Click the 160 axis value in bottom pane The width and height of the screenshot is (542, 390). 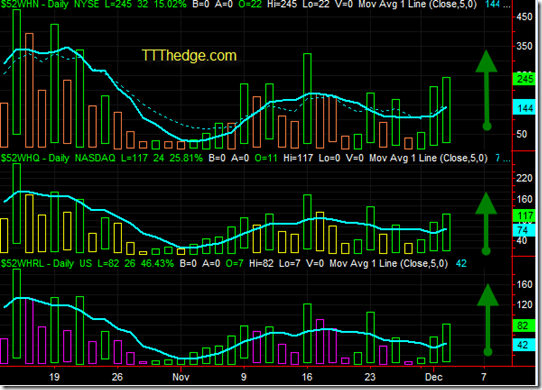[524, 285]
